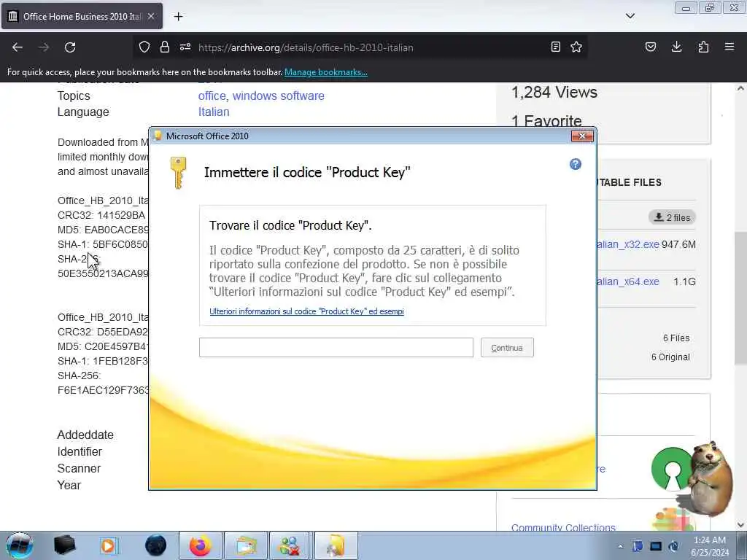This screenshot has height=560, width=747.
Task: Open the office topic link
Action: (212, 96)
